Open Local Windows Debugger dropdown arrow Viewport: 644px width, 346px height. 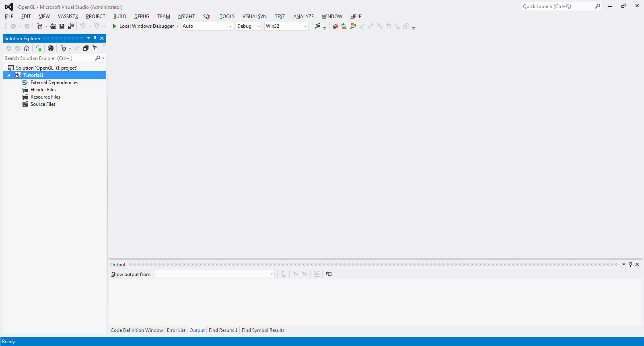[177, 26]
